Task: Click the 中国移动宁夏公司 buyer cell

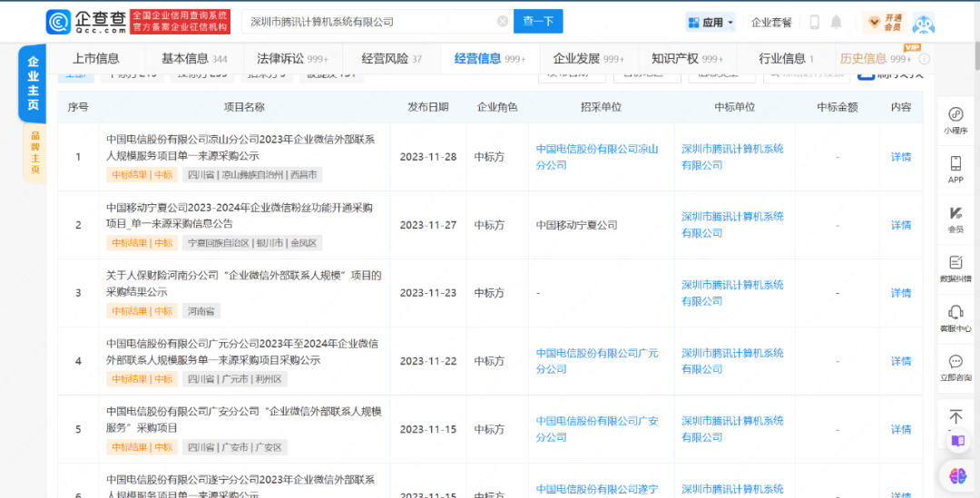Action: click(577, 225)
